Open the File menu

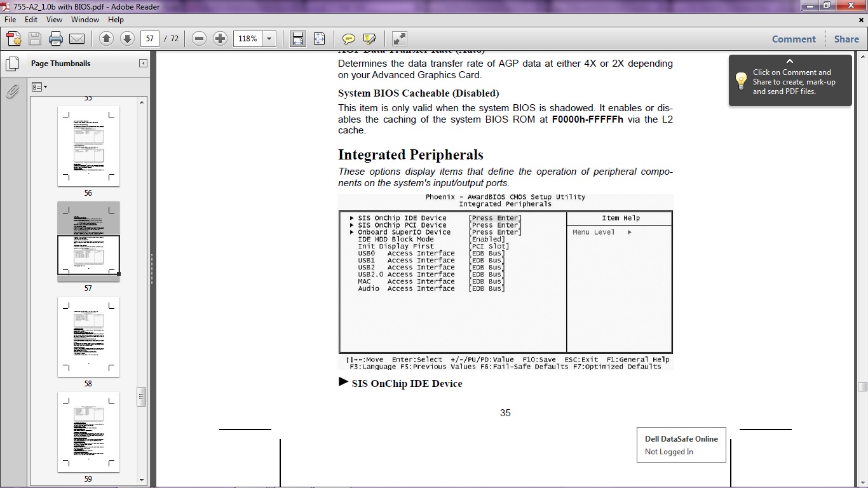click(10, 20)
